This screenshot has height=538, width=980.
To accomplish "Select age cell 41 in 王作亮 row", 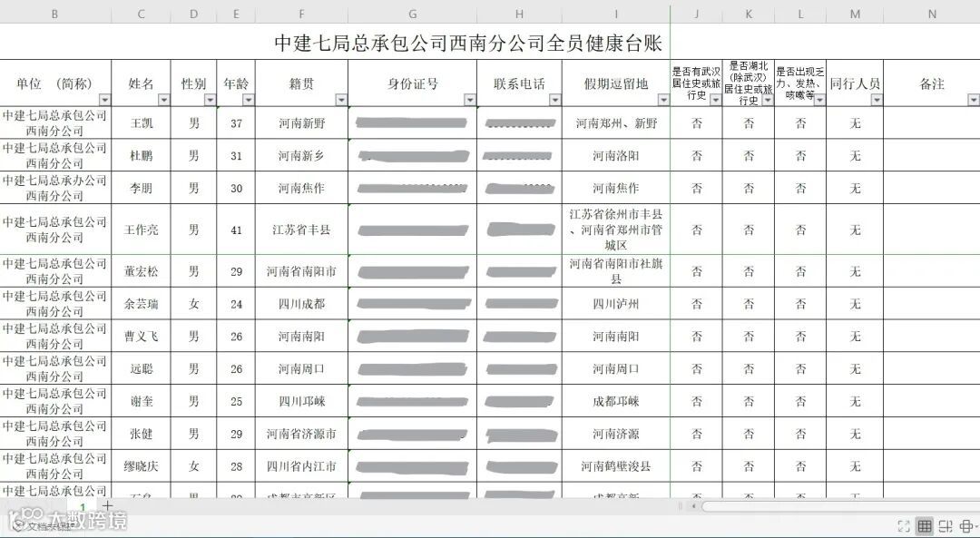I will (236, 230).
